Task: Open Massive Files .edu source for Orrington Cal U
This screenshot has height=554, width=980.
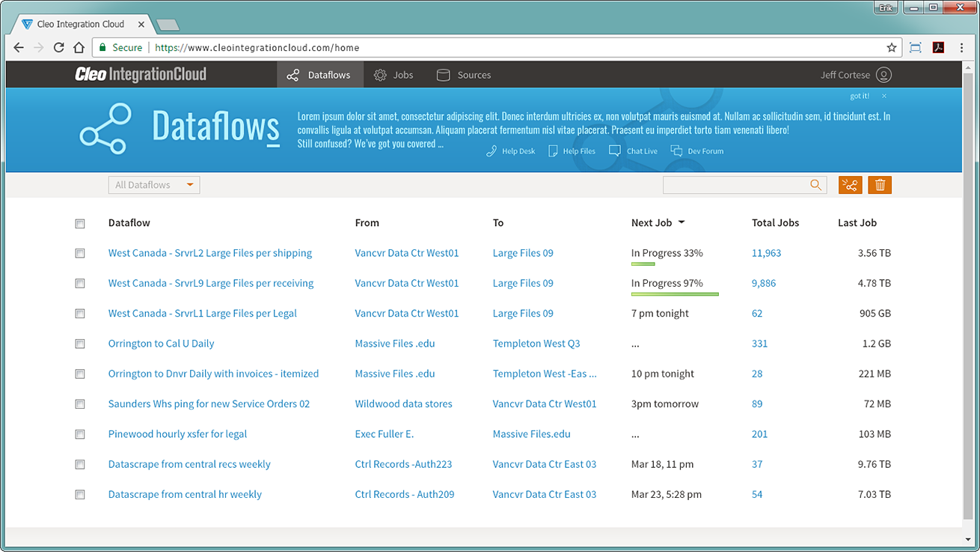Action: click(x=395, y=344)
